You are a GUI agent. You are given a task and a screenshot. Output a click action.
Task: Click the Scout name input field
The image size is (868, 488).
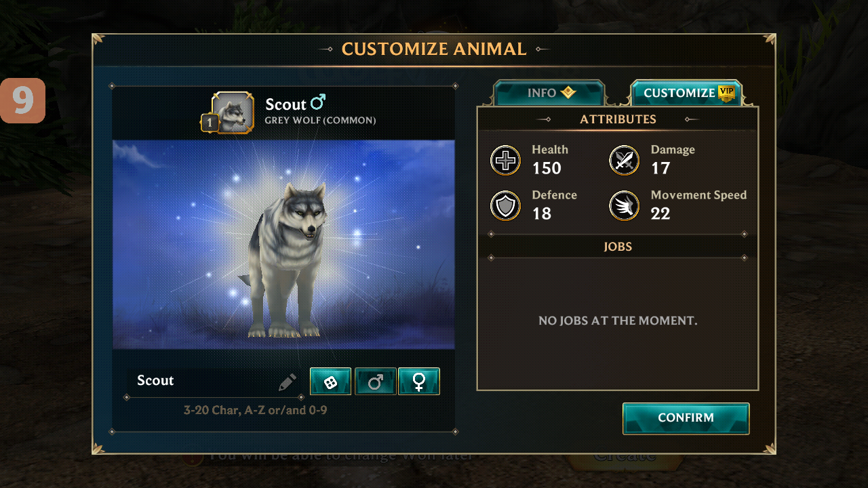click(203, 381)
